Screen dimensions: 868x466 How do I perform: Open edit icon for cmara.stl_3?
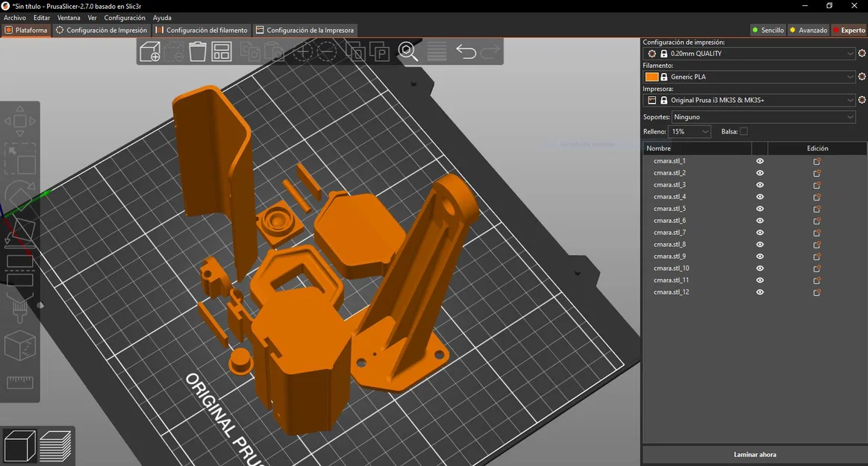click(x=817, y=185)
